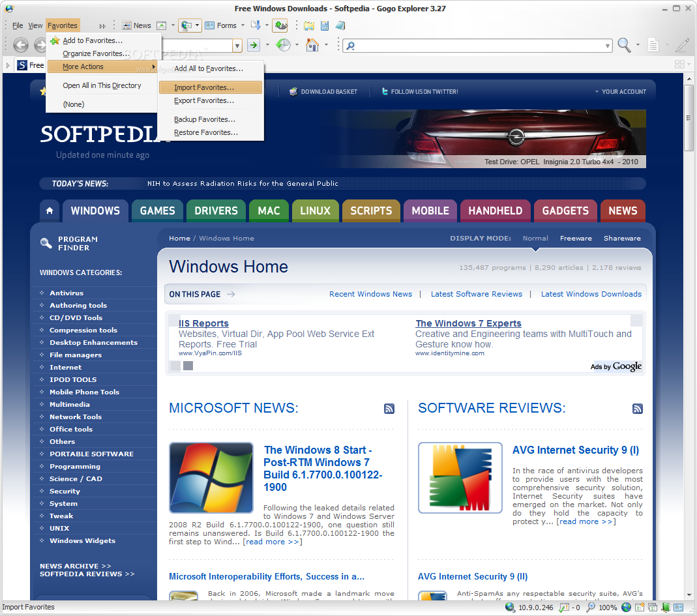Screen dimensions: 697x616
Task: Click the Home house icon in toolbar
Action: (x=312, y=45)
